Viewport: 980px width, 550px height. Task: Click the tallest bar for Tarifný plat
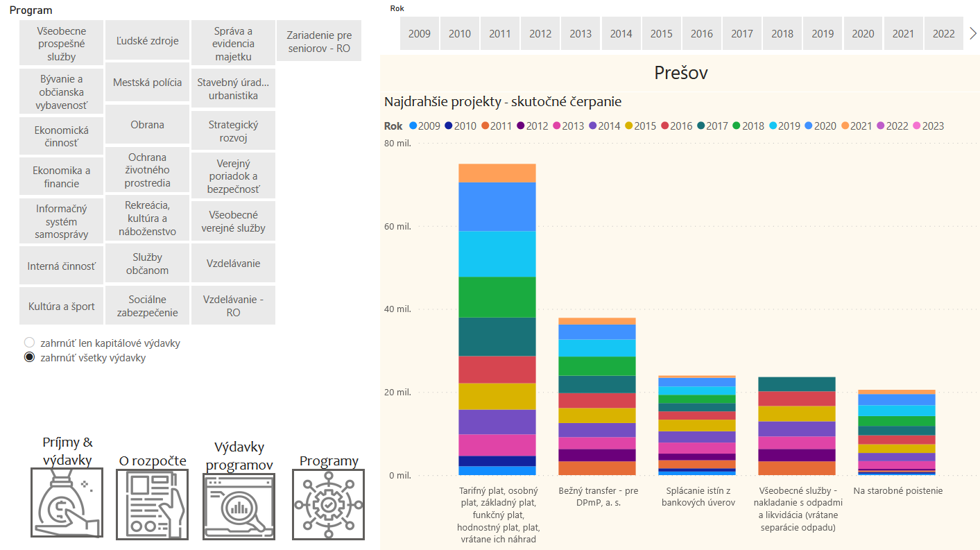pyautogui.click(x=497, y=319)
